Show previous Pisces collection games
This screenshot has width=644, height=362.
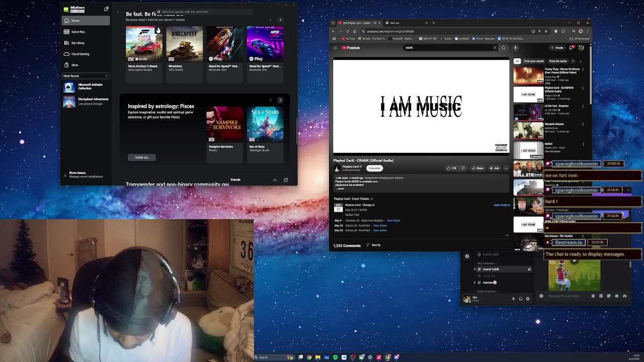tap(270, 100)
